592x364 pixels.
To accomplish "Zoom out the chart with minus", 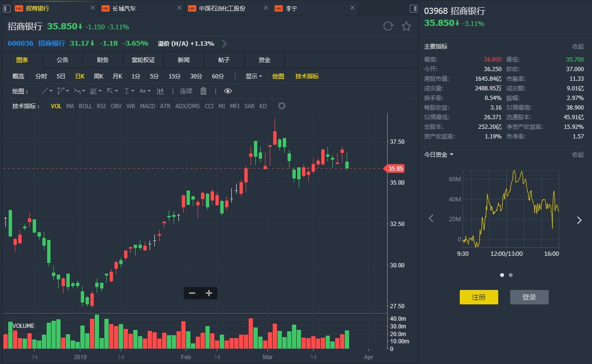I will click(x=192, y=293).
